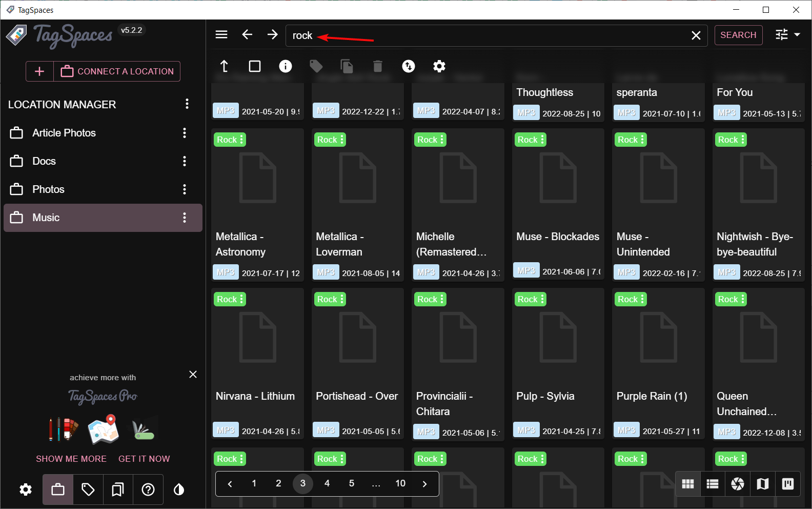Show file properties info icon

tap(286, 66)
